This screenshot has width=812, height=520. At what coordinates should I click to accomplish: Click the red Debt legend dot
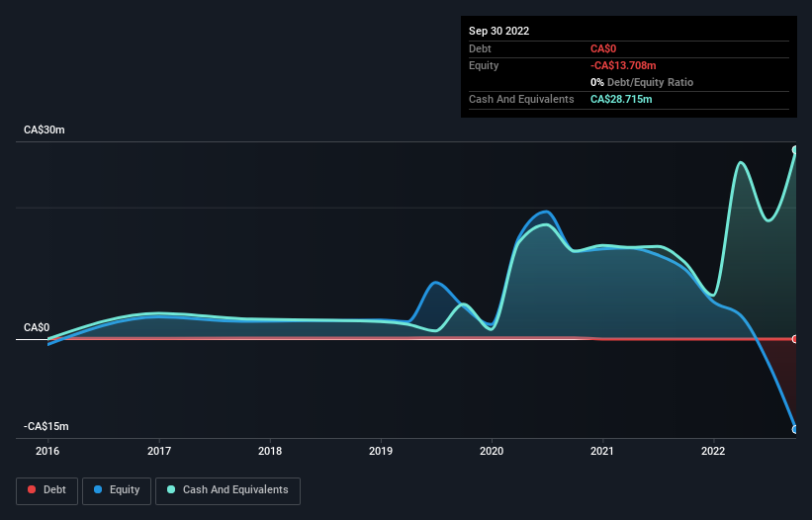coord(32,489)
